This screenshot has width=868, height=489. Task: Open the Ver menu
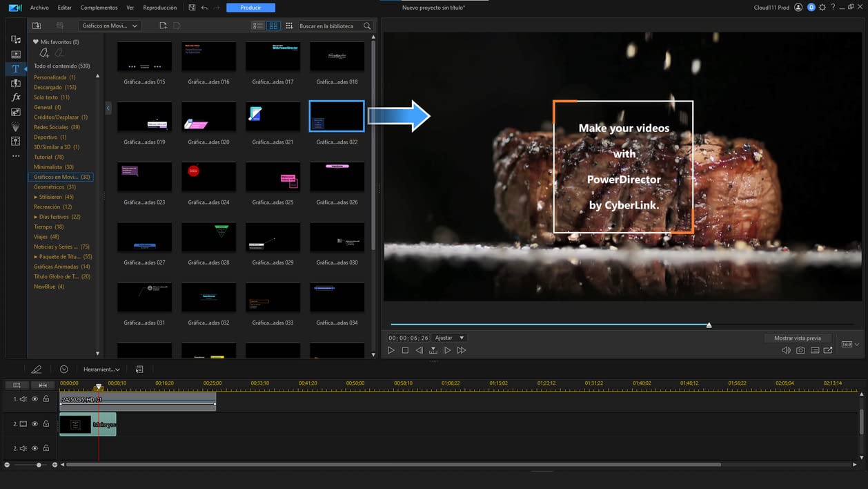tap(130, 8)
